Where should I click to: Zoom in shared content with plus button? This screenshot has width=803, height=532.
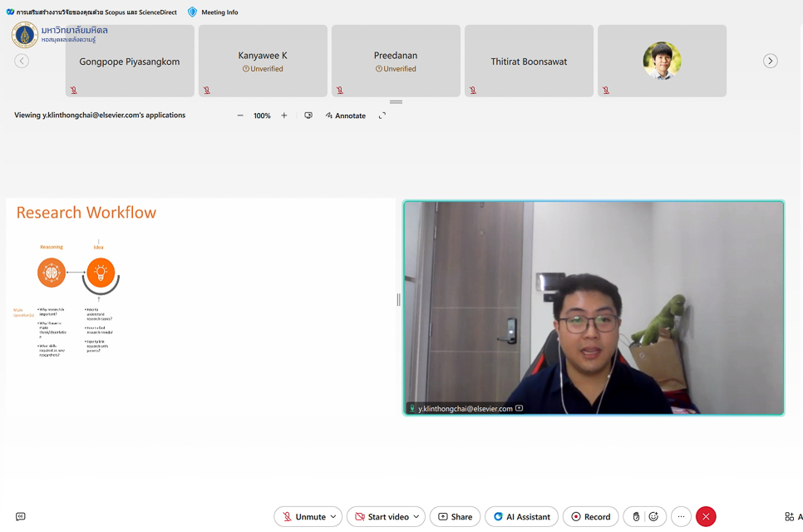(284, 116)
